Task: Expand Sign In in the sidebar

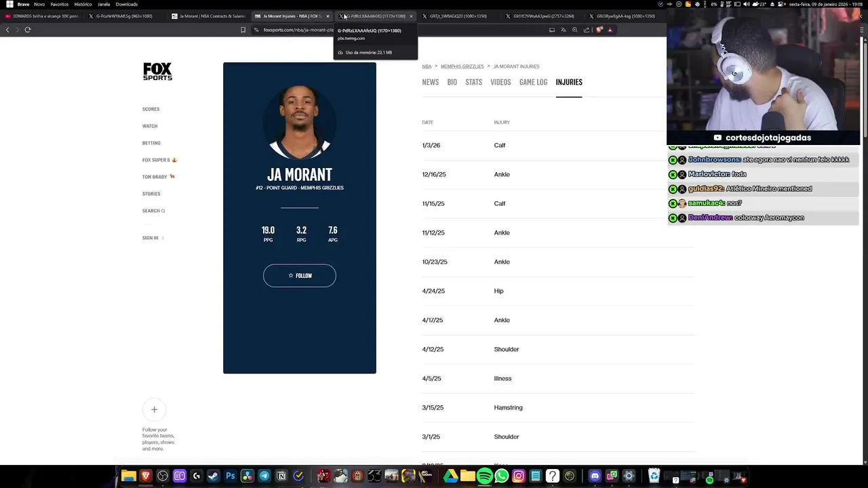Action: 153,238
